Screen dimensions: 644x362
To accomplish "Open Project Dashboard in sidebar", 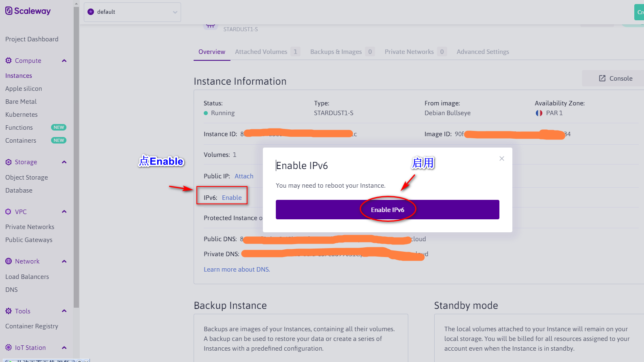I will (32, 39).
